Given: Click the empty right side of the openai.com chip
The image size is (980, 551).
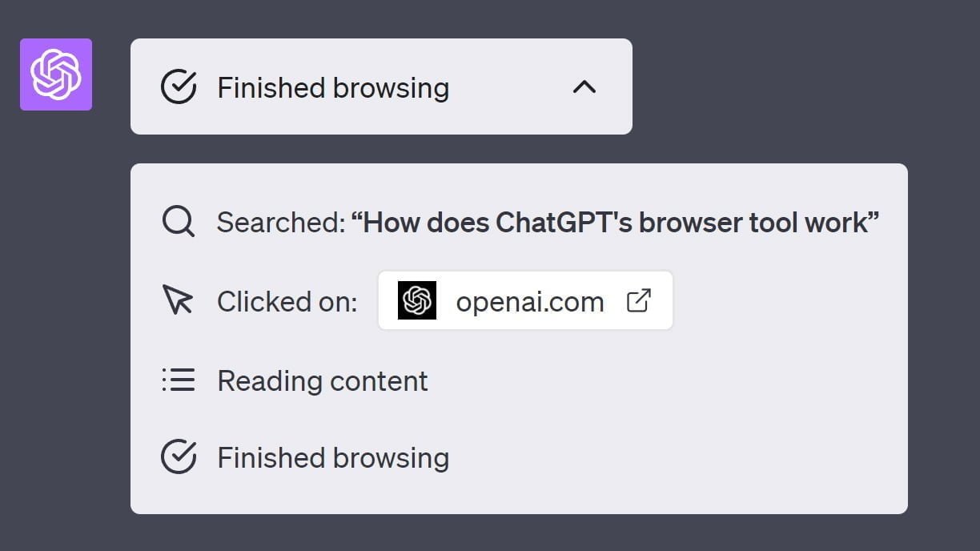Looking at the screenshot, I should pos(663,301).
